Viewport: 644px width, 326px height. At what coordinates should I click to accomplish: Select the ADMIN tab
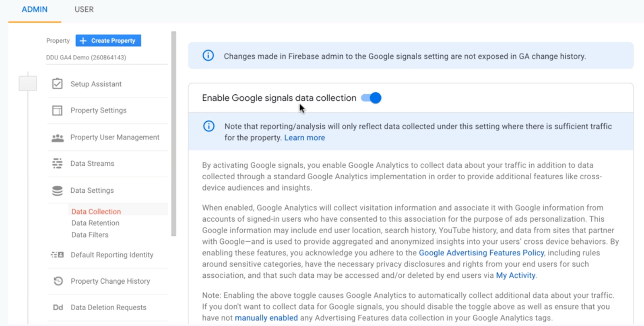coord(35,9)
